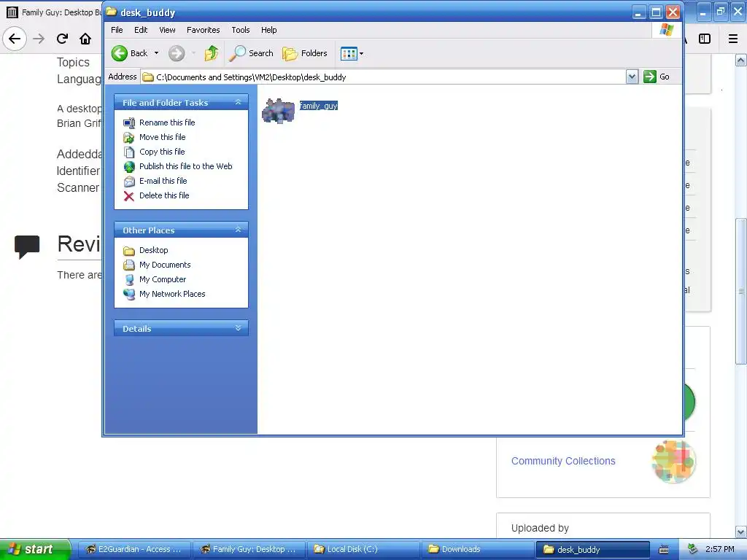Click browser scrollbar down arrow
The width and height of the screenshot is (747, 560).
tap(741, 532)
